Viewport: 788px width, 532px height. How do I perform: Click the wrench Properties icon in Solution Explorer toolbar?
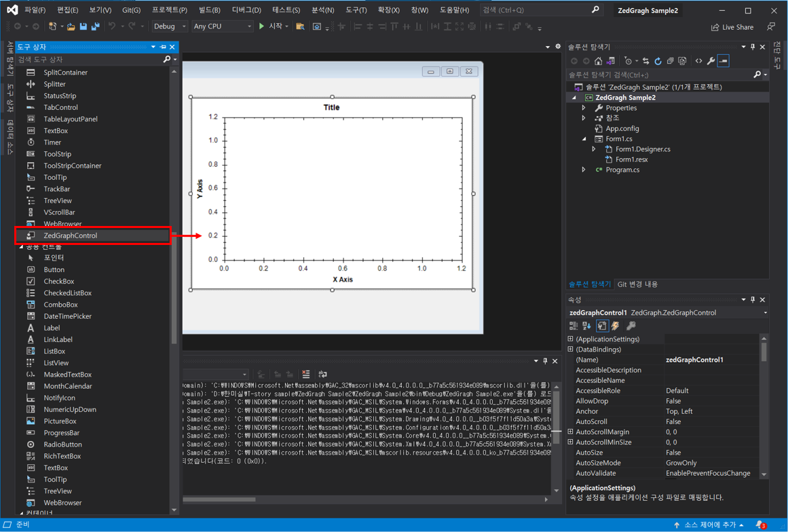coord(711,61)
